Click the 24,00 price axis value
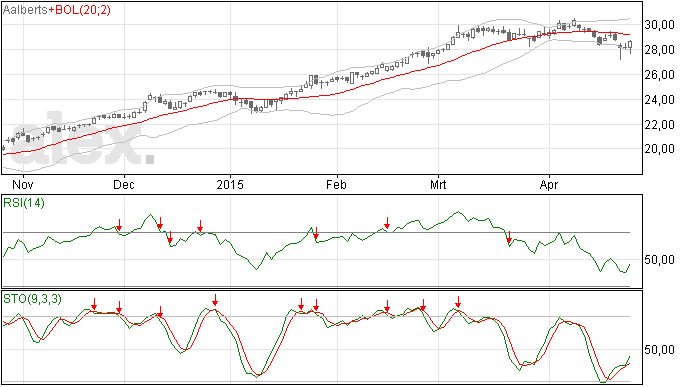This screenshot has height=387, width=690. pos(659,100)
